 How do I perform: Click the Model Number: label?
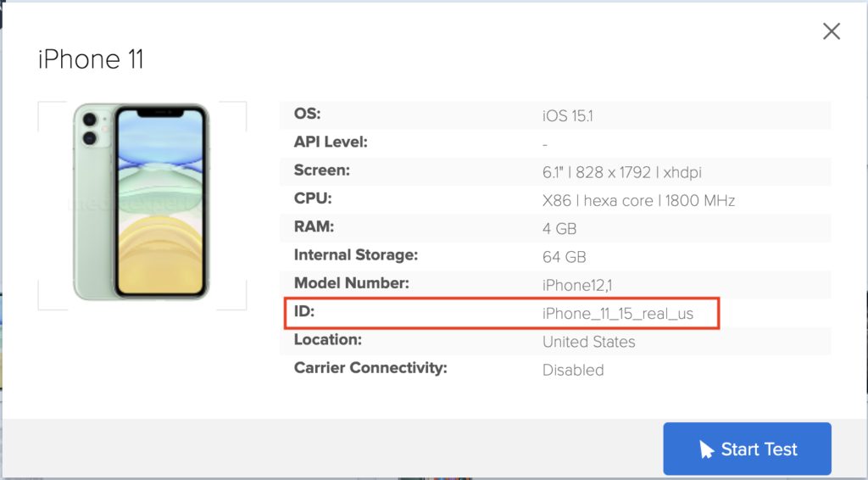[x=352, y=283]
